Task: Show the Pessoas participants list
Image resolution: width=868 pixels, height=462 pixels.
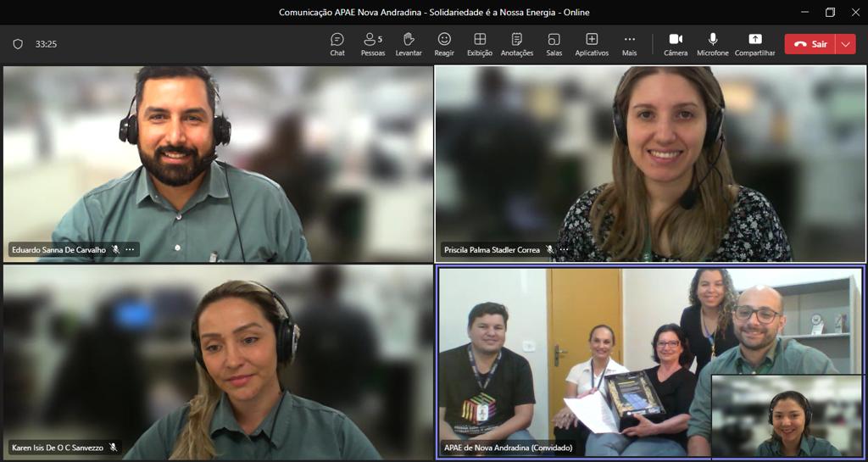Action: coord(372,44)
